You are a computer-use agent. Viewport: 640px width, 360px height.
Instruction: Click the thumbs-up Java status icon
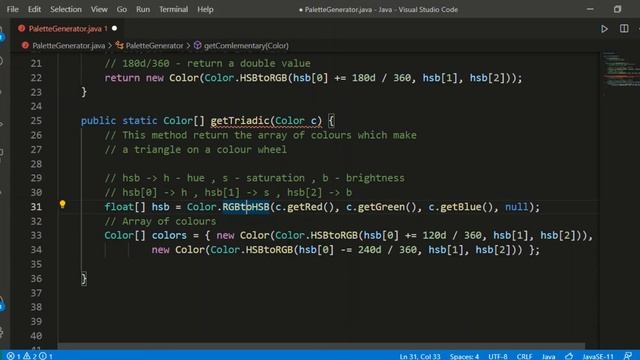click(x=569, y=356)
